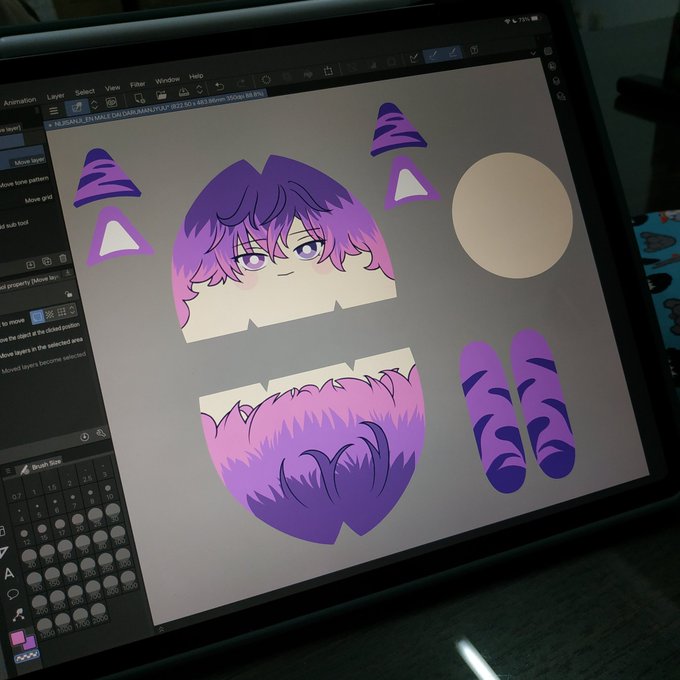Image resolution: width=680 pixels, height=680 pixels.
Task: Click the cloud sync icon in command bar
Action: (x=112, y=102)
